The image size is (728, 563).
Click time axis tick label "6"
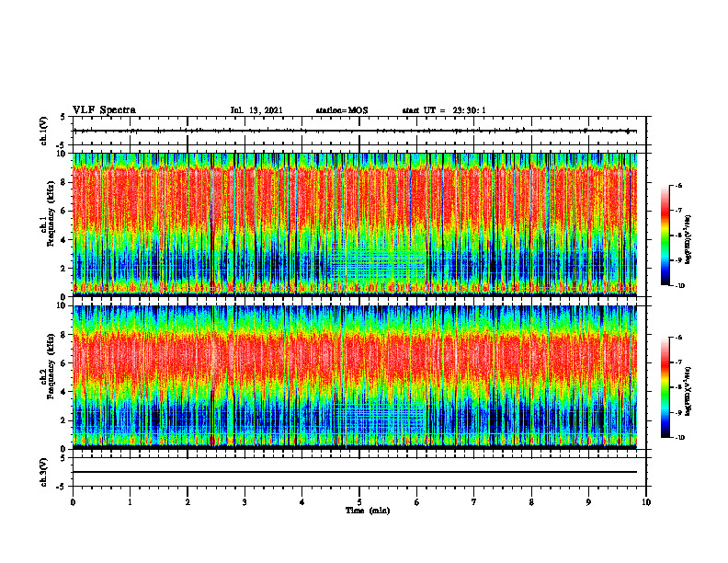pos(417,502)
